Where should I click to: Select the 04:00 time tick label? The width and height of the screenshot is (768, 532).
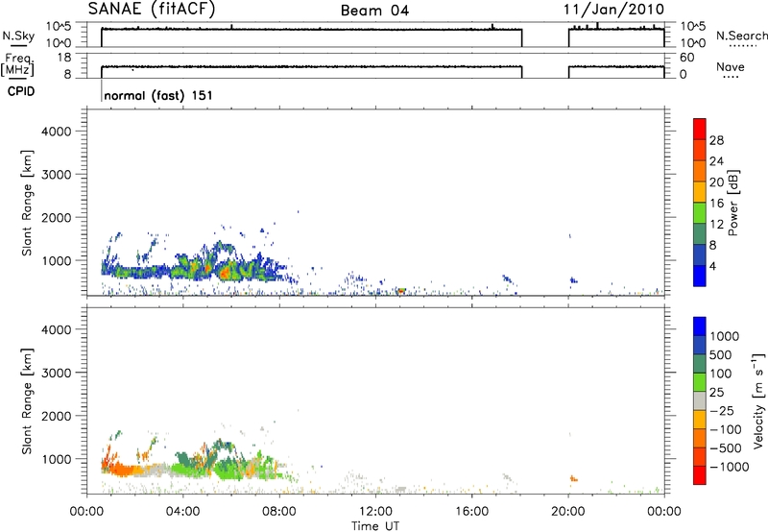pos(182,512)
